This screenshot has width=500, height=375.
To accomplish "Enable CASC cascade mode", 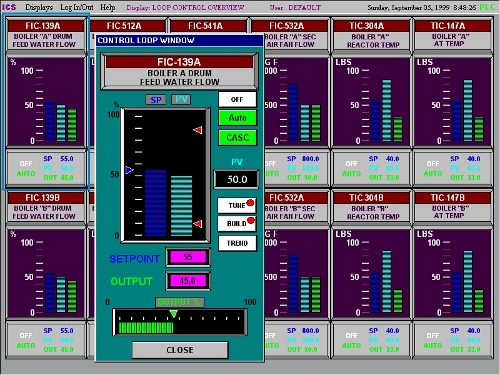I will 237,137.
